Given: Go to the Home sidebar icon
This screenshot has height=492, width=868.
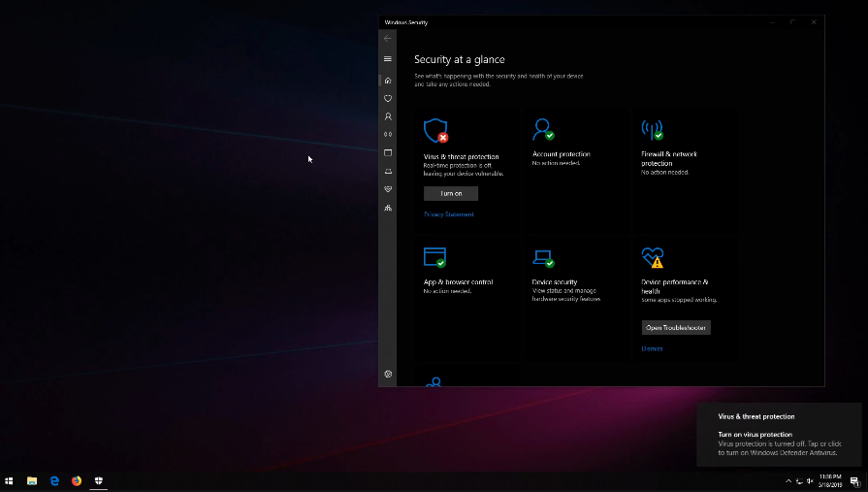Looking at the screenshot, I should click(388, 81).
